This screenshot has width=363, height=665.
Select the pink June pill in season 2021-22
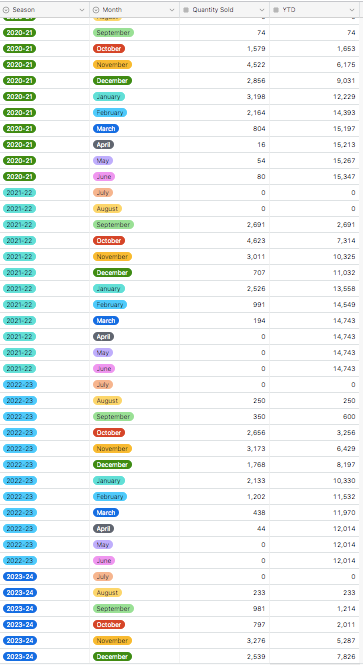(x=104, y=369)
